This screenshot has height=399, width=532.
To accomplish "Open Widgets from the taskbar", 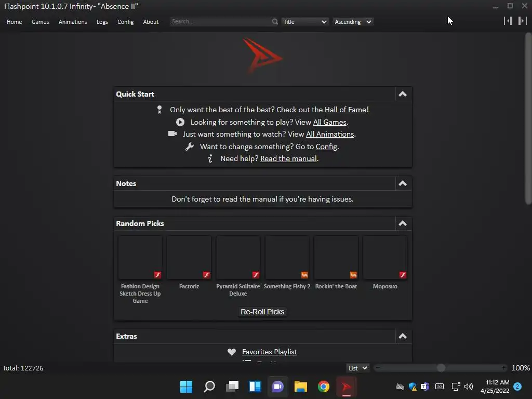I will pyautogui.click(x=255, y=387).
